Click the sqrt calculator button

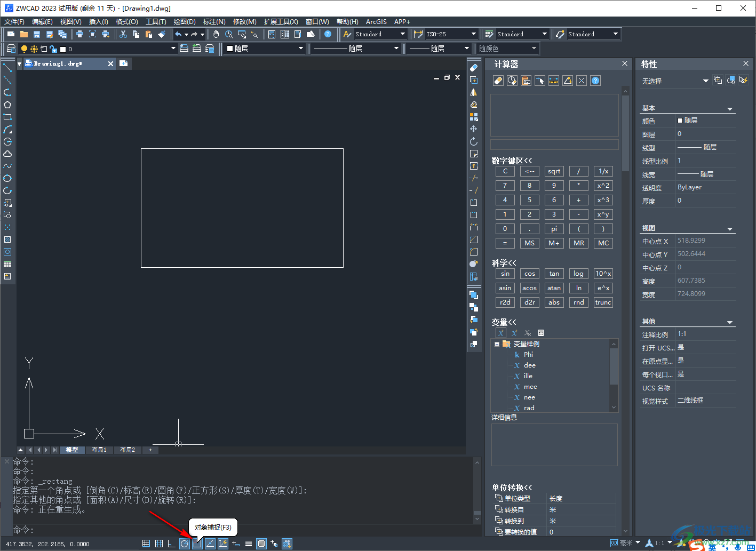pyautogui.click(x=554, y=171)
